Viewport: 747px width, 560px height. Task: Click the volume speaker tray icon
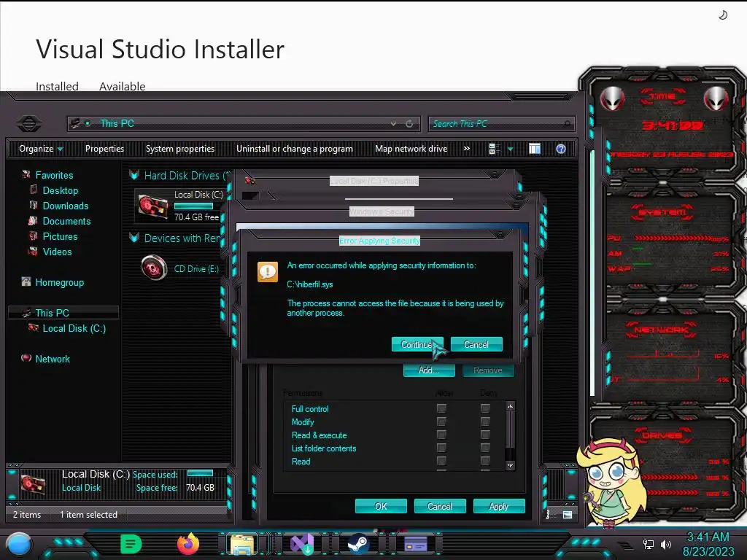coord(666,544)
